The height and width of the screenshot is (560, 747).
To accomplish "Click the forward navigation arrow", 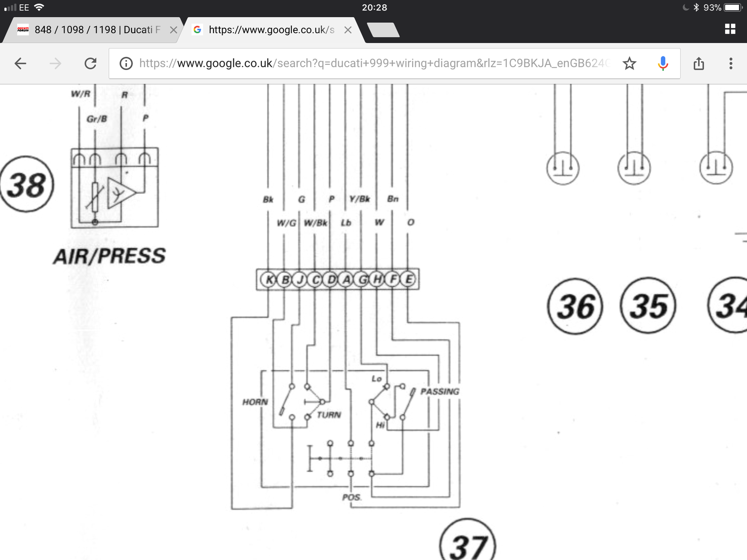I will pyautogui.click(x=56, y=63).
